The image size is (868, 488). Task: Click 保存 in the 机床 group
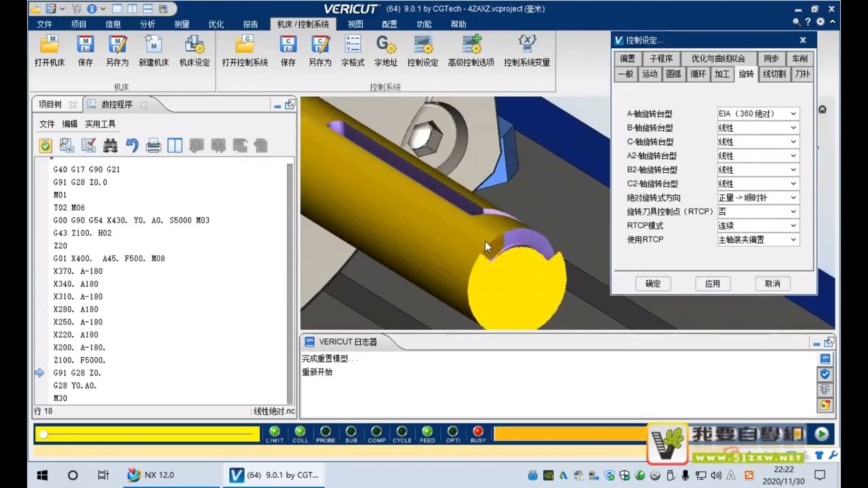click(x=85, y=51)
